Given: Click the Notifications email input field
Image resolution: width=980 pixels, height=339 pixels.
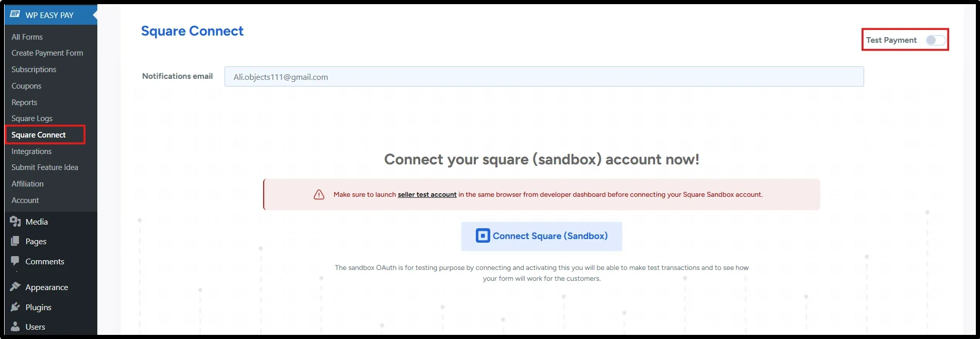Looking at the screenshot, I should 544,77.
